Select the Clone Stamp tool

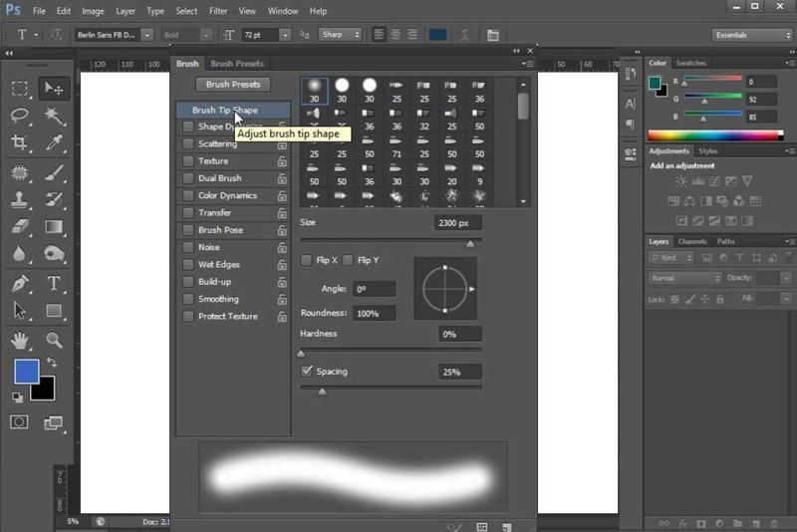point(19,199)
